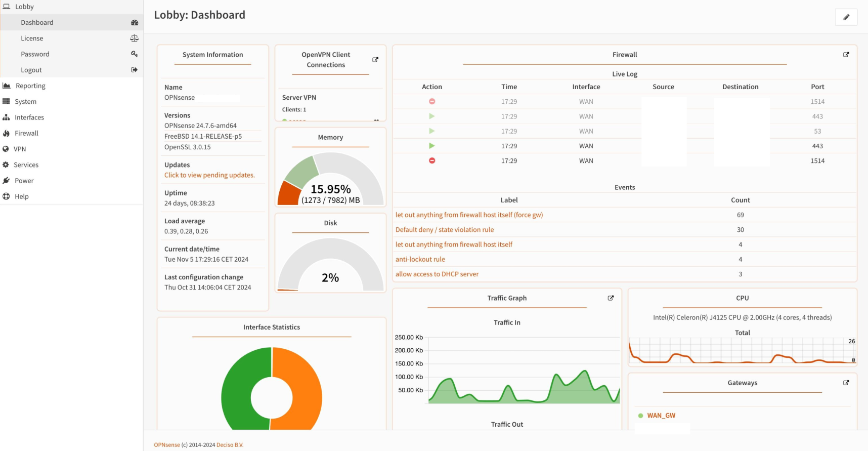Click the 'OpenSSL 3.0.15' version text

pyautogui.click(x=187, y=147)
